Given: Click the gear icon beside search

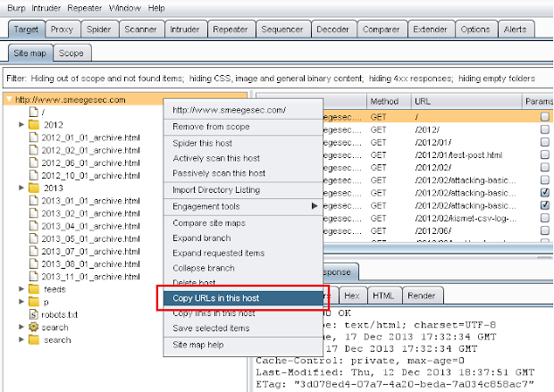Looking at the screenshot, I should click(34, 327).
